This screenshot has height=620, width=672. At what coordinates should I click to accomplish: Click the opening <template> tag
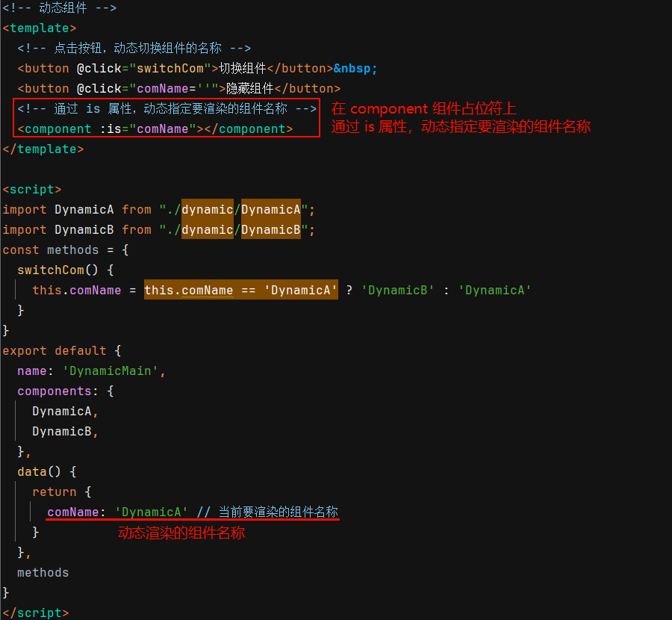pyautogui.click(x=40, y=28)
